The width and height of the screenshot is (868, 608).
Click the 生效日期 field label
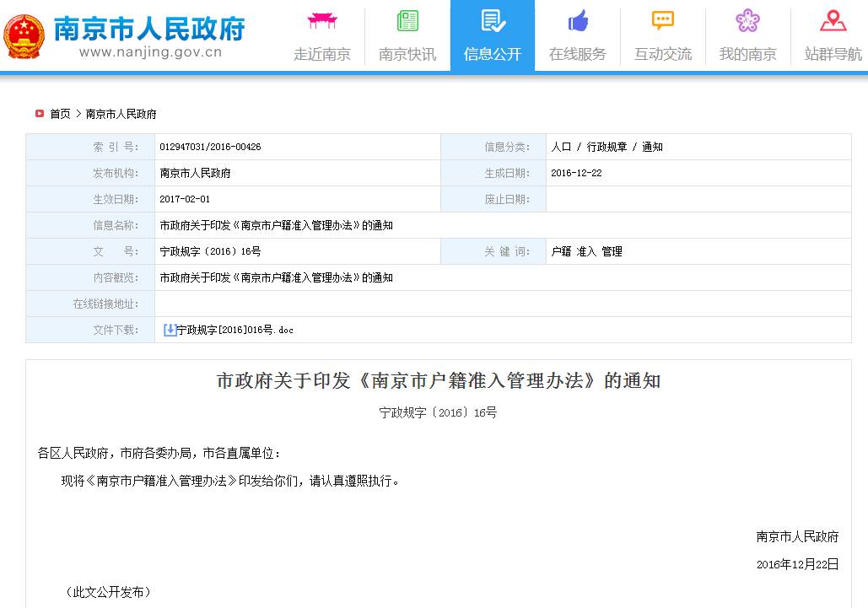[x=116, y=199]
